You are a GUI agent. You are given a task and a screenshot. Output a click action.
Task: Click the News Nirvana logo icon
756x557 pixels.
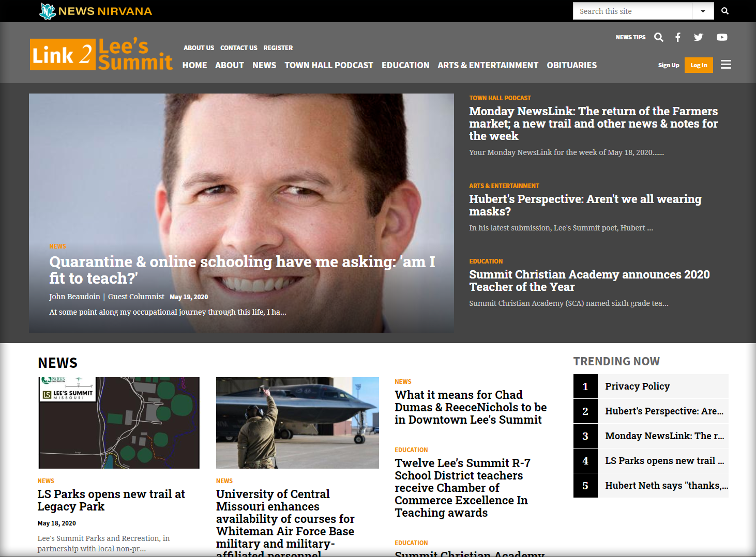(x=48, y=11)
